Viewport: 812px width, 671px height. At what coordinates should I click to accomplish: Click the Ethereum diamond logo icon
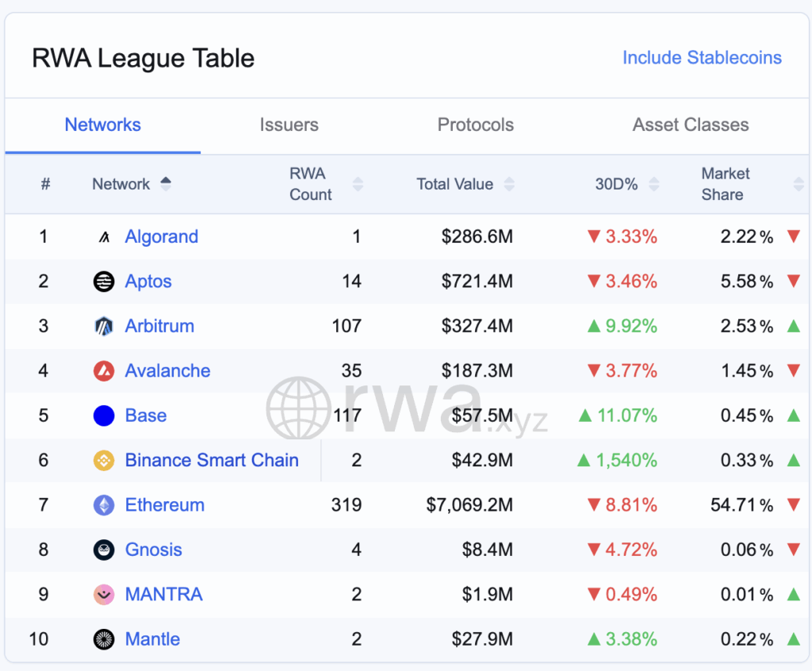pyautogui.click(x=104, y=505)
